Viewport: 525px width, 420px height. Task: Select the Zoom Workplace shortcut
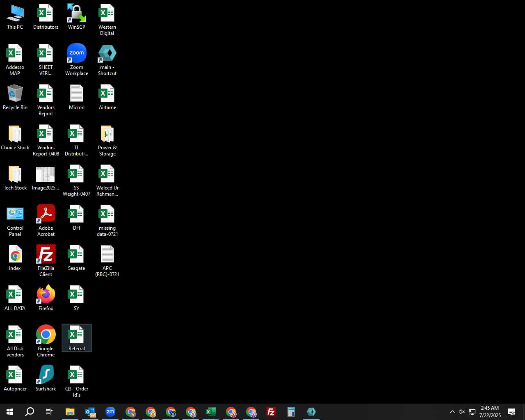pyautogui.click(x=77, y=60)
